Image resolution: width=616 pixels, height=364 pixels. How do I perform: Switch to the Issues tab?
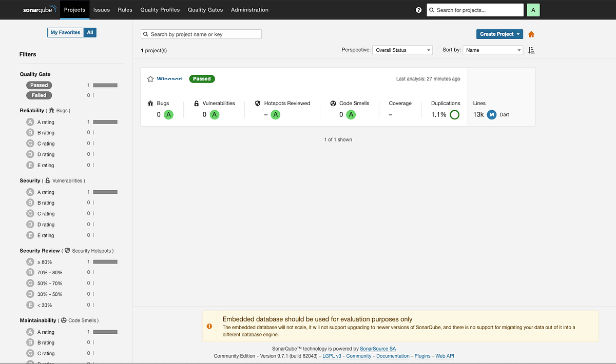(101, 10)
